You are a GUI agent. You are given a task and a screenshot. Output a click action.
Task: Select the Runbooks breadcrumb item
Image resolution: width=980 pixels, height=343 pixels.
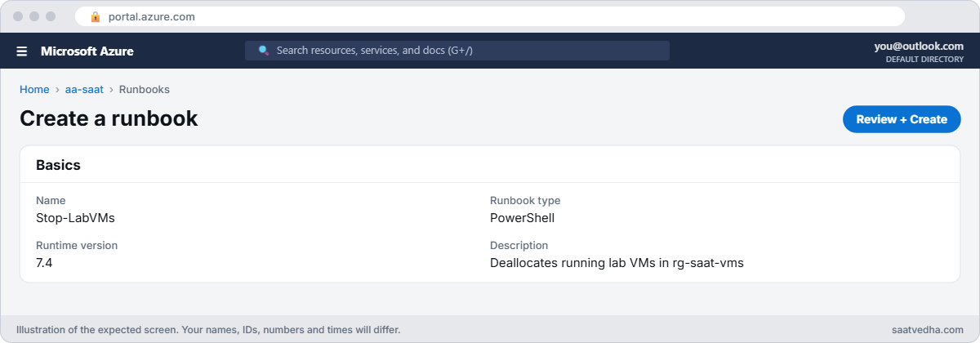(x=145, y=90)
